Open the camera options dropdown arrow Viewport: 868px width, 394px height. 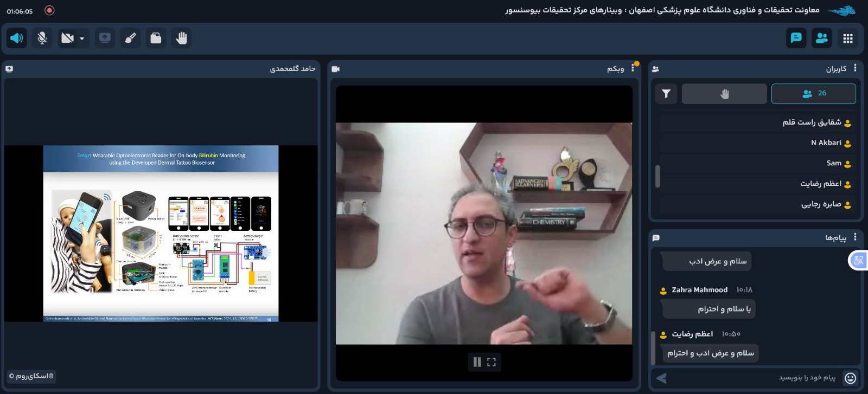pos(82,38)
